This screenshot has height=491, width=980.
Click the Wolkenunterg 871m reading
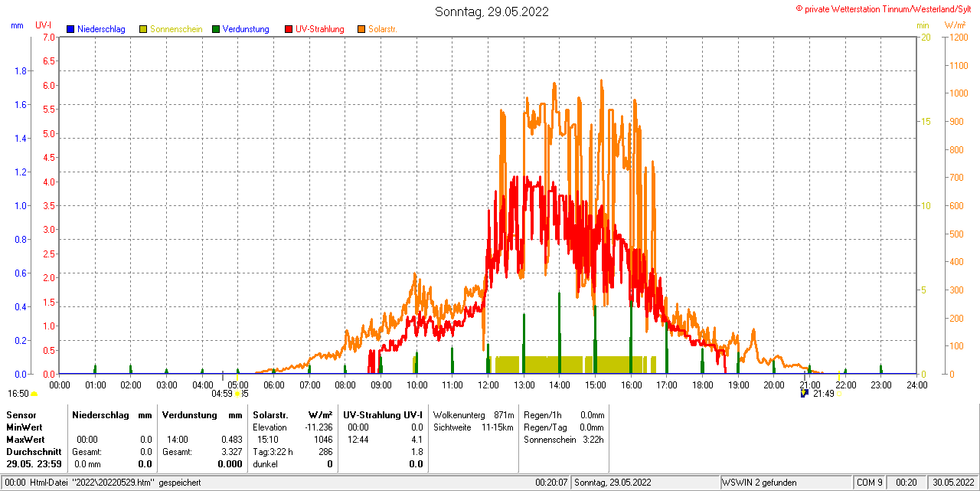pos(473,414)
